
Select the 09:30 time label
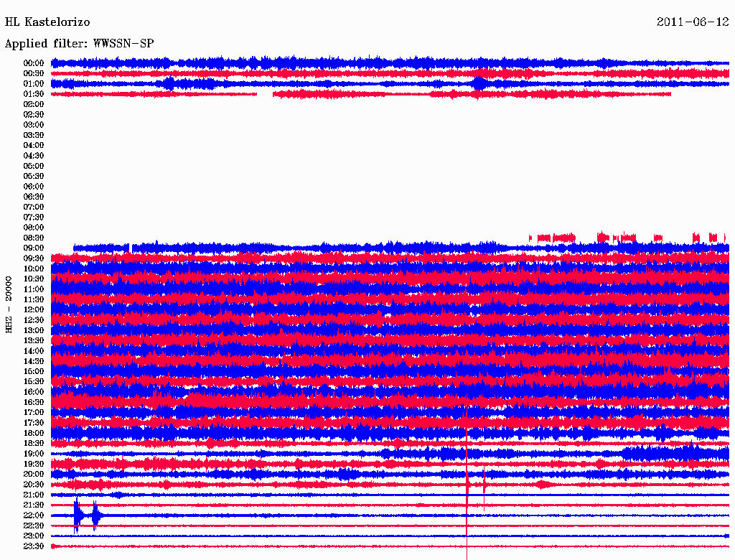pos(34,258)
